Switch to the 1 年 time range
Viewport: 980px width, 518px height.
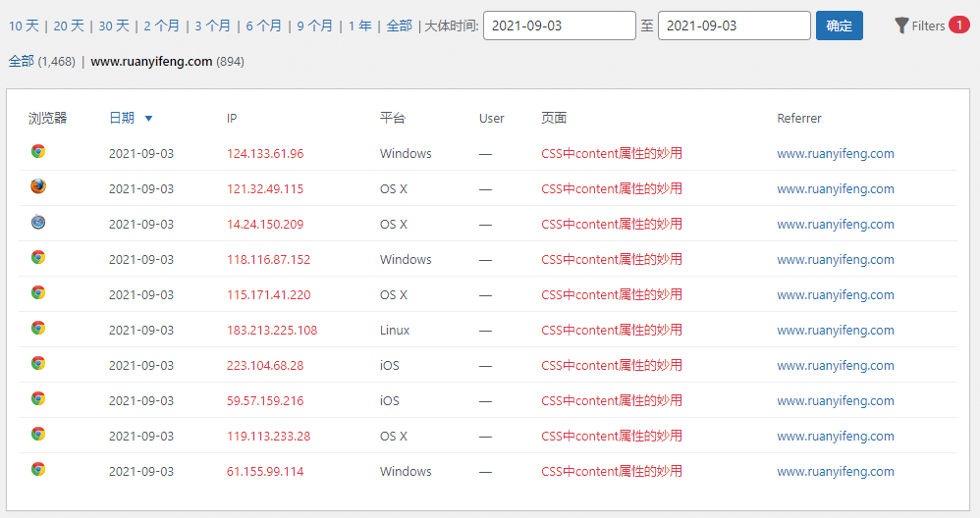360,26
